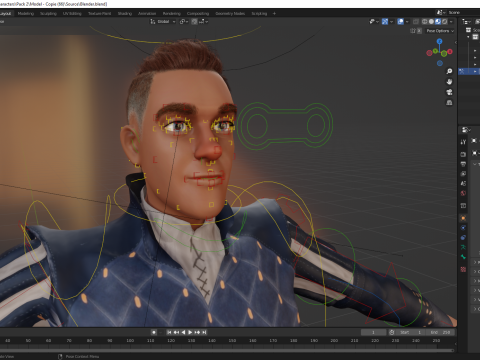Switch perspective/orthographic grid icon
This screenshot has height=360, width=480.
tap(449, 102)
